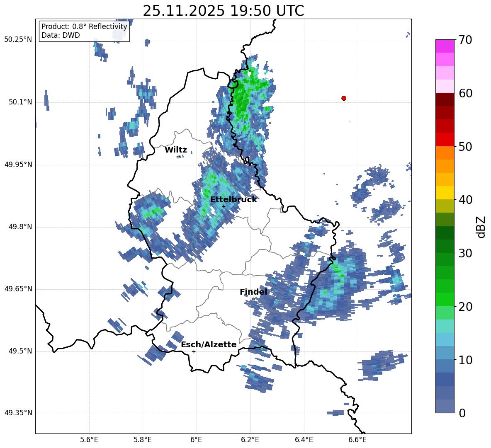Click the Wiltz city label
This screenshot has width=491, height=448.
click(x=176, y=150)
